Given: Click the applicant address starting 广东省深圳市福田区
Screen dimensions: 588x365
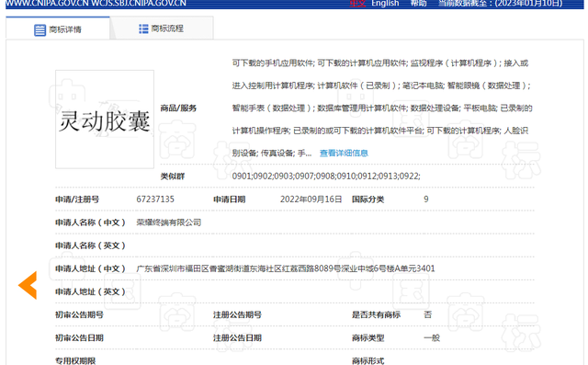Looking at the screenshot, I should 286,268.
